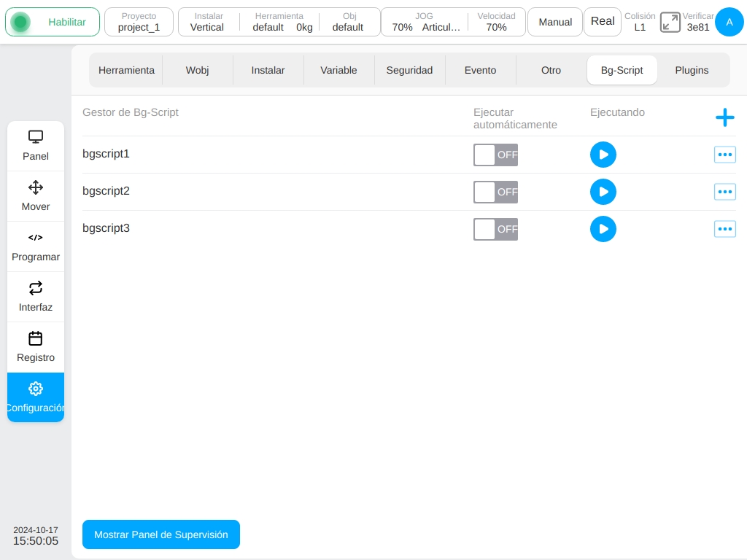Open the Interfaz sidebar section
This screenshot has width=747, height=560.
tap(36, 297)
